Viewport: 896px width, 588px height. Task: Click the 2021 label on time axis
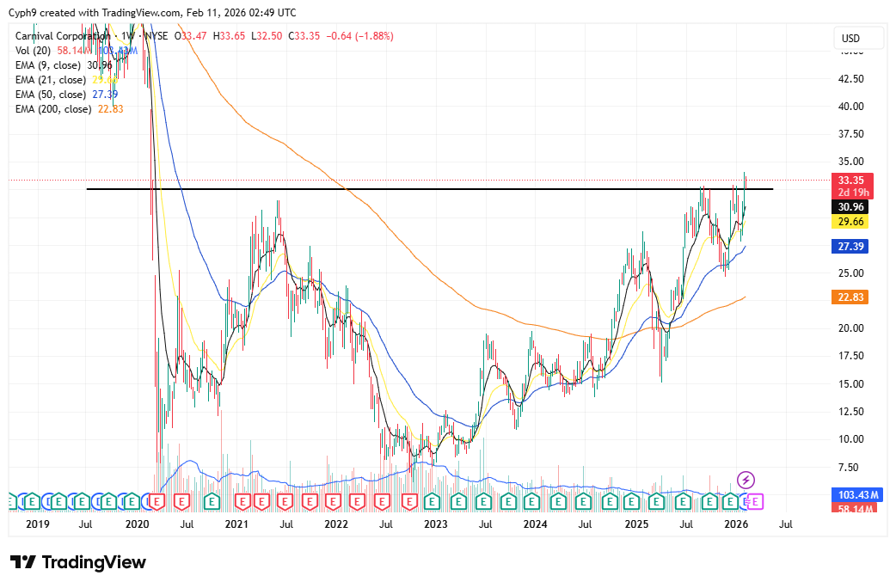pyautogui.click(x=236, y=524)
